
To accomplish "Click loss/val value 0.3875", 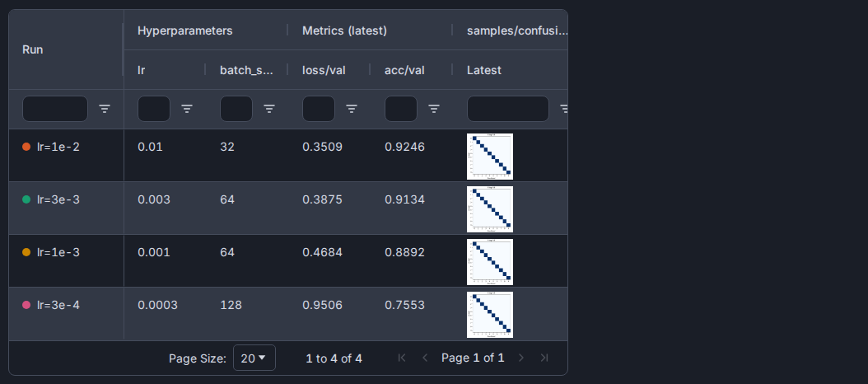I will (x=322, y=199).
